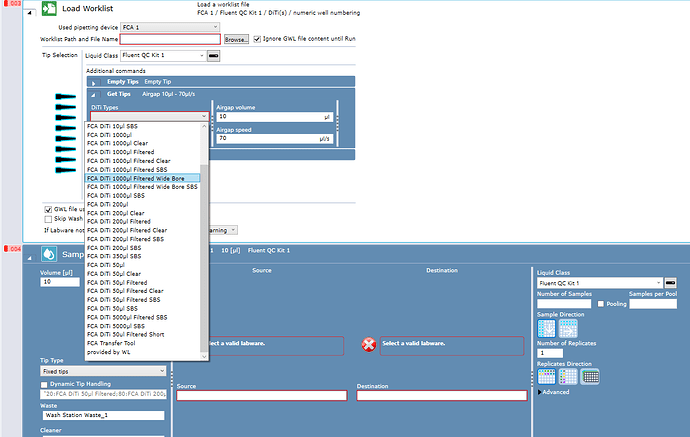The image size is (690, 437).
Task: Click the red line 004 error marker
Action: pyautogui.click(x=12, y=249)
